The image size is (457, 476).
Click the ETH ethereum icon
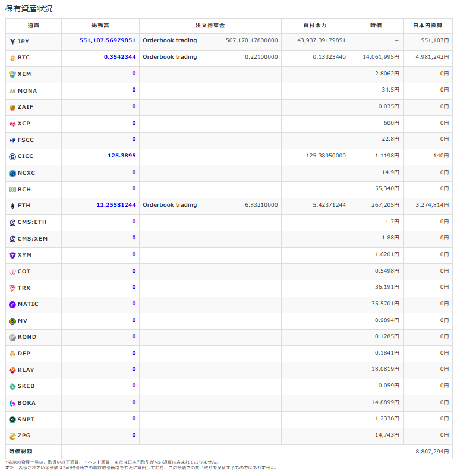coord(12,206)
